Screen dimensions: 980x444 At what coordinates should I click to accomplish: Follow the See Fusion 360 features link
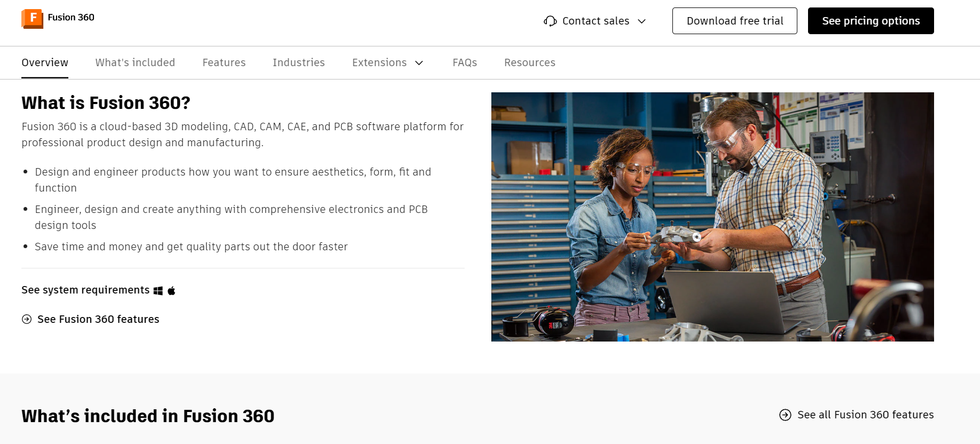(x=98, y=319)
